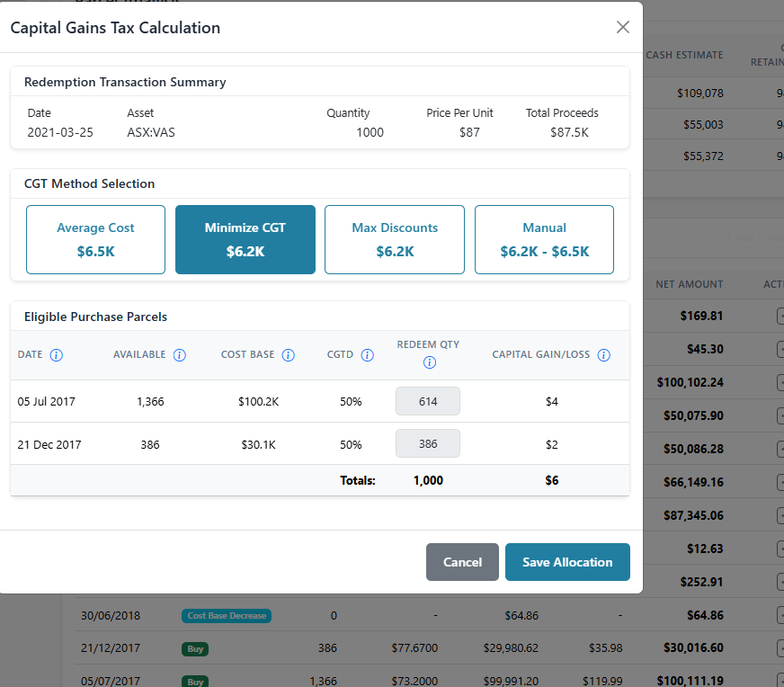Select the 21 Dec 2017 parcel date

point(49,444)
